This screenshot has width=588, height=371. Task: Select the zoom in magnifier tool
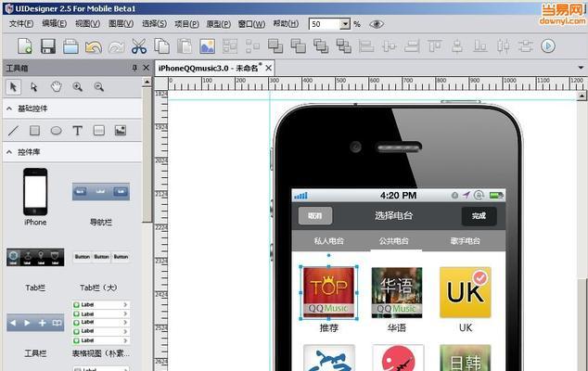coord(78,87)
